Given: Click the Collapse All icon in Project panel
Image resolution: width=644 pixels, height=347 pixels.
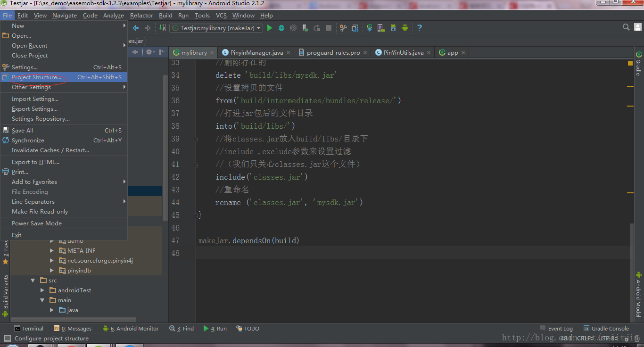Looking at the screenshot, I should point(135,52).
